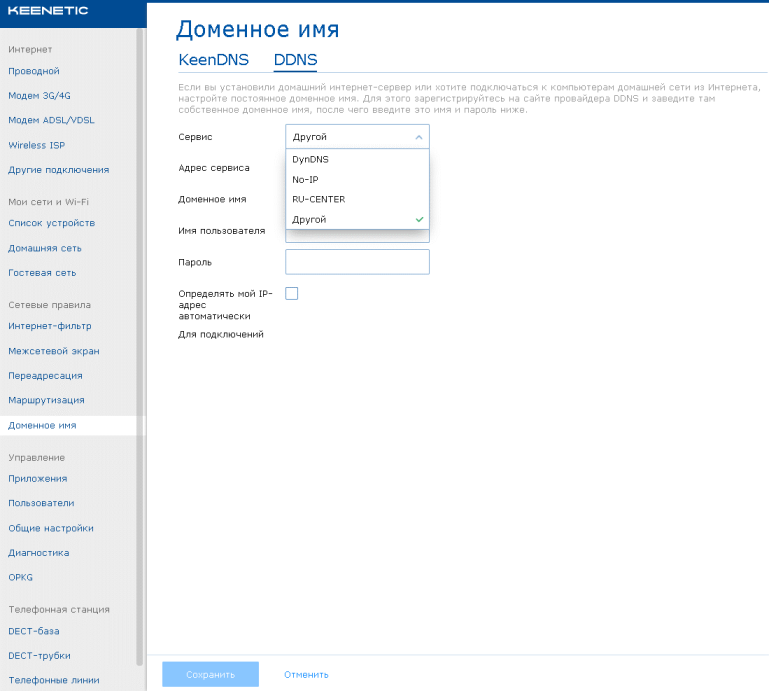Navigate to Маршрутизация
769x691 pixels.
[x=46, y=400]
